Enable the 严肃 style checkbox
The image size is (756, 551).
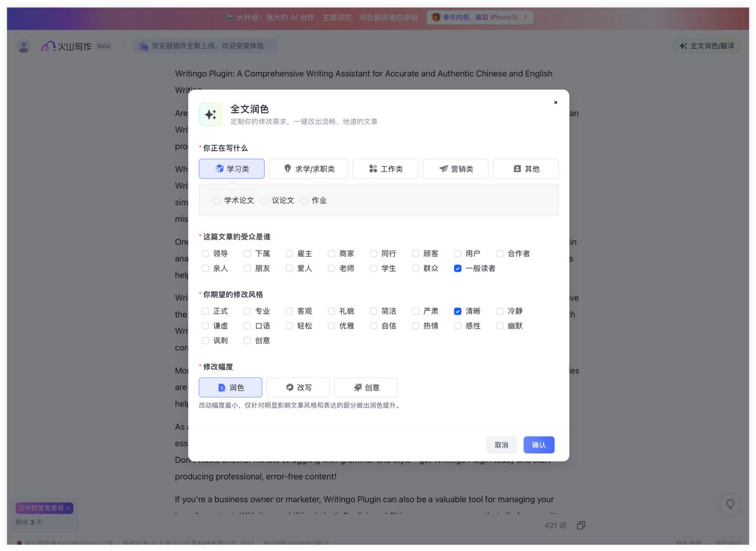[x=415, y=311]
